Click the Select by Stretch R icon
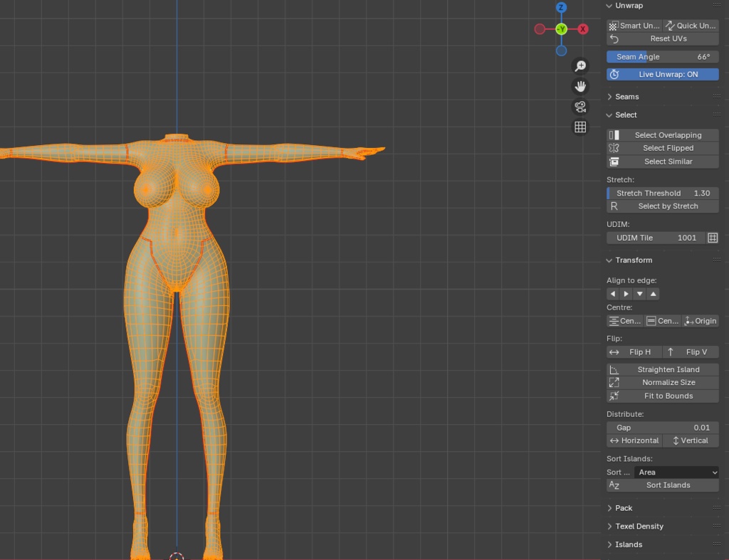Image resolution: width=729 pixels, height=560 pixels. tap(614, 206)
